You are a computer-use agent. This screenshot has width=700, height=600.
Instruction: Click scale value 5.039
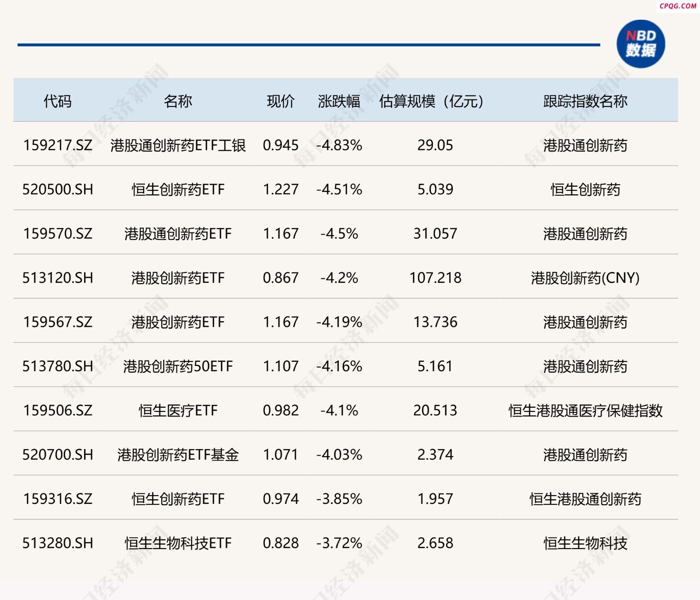435,189
